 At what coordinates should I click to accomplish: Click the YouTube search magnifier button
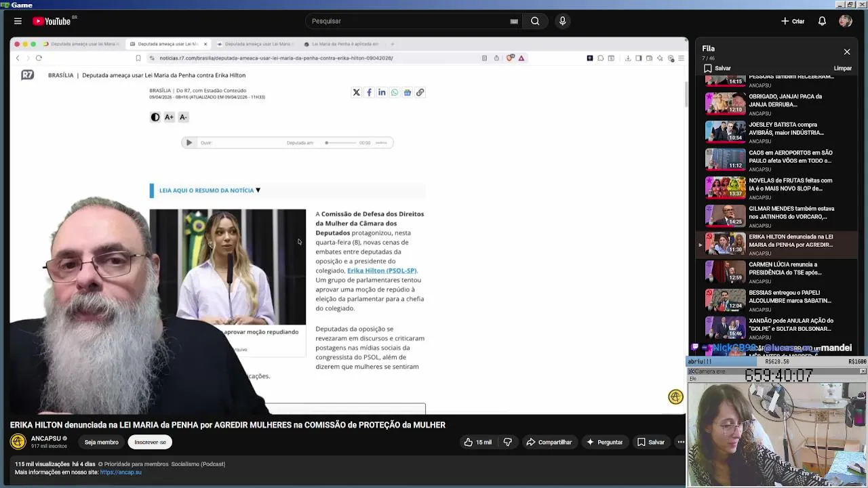(x=535, y=21)
